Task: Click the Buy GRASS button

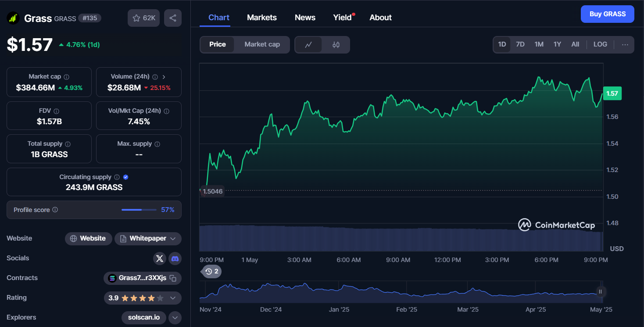Action: point(608,14)
